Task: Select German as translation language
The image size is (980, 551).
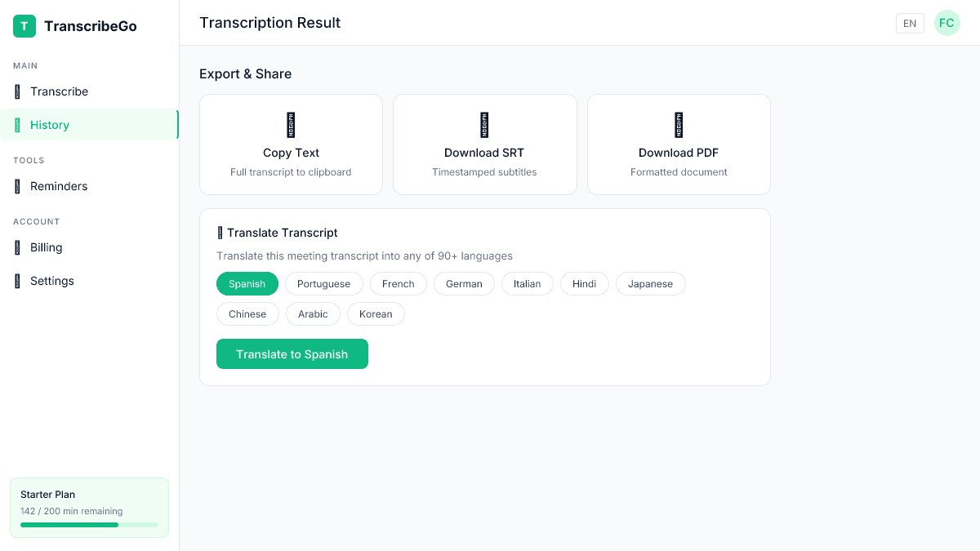Action: click(464, 283)
